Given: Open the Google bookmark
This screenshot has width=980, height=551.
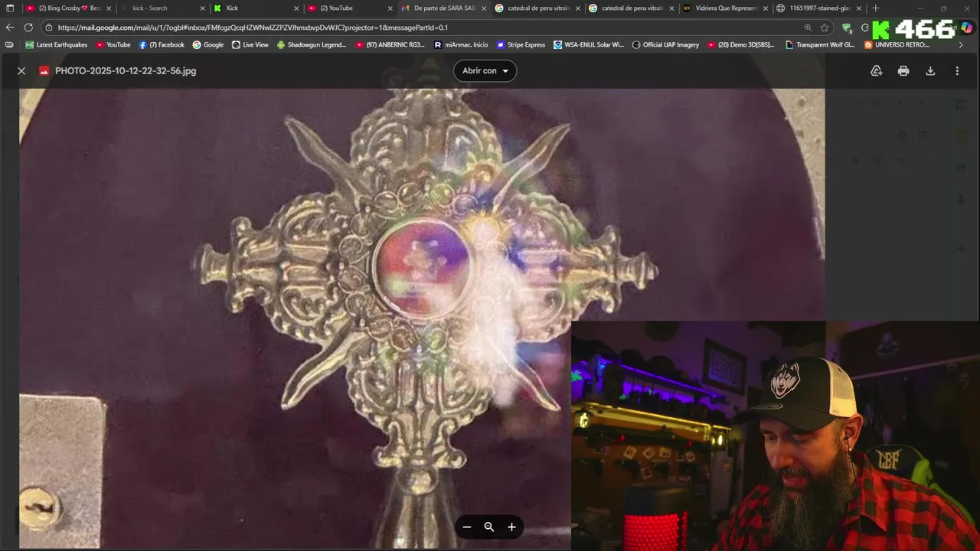Looking at the screenshot, I should click(208, 44).
